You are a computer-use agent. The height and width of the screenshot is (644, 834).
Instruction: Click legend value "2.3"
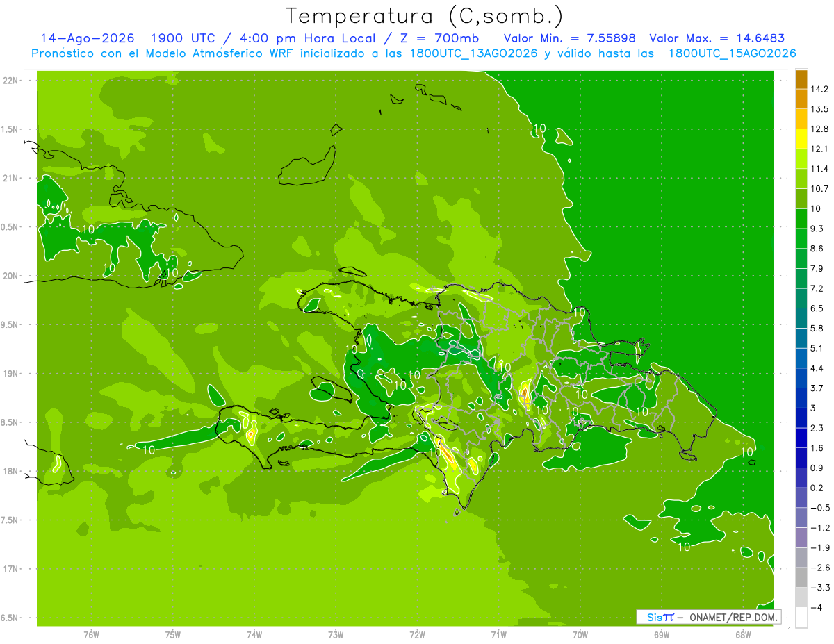coord(817,428)
